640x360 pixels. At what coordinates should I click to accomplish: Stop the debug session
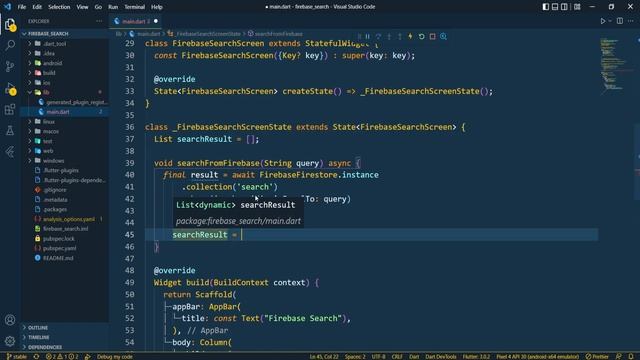click(x=432, y=36)
